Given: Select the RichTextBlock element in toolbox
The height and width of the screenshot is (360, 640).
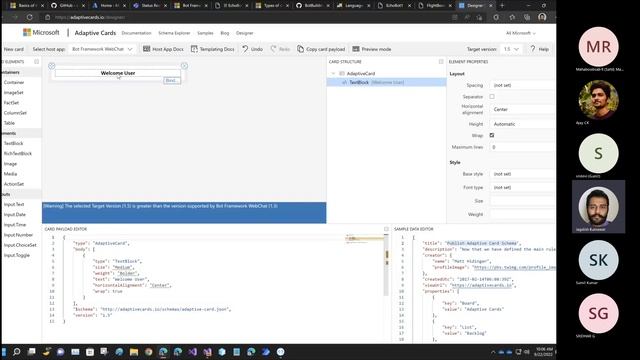Looking at the screenshot, I should [x=18, y=153].
